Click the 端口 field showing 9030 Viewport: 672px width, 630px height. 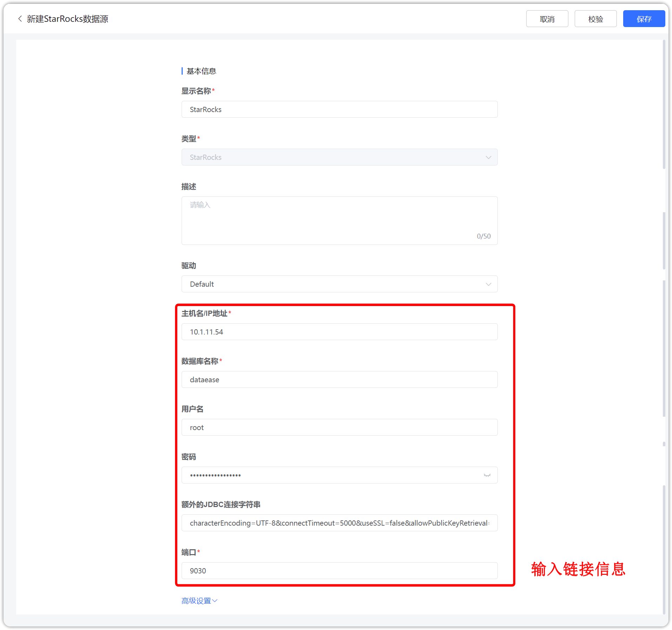[339, 571]
